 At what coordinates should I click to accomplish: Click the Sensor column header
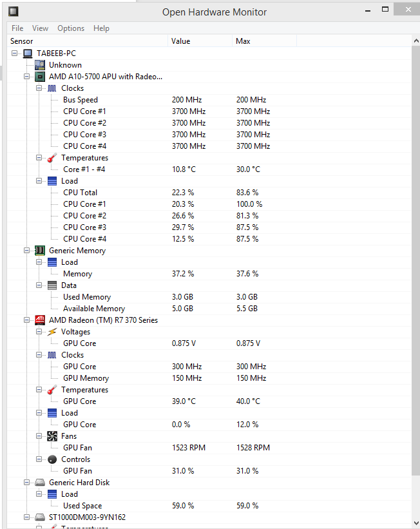coord(88,41)
